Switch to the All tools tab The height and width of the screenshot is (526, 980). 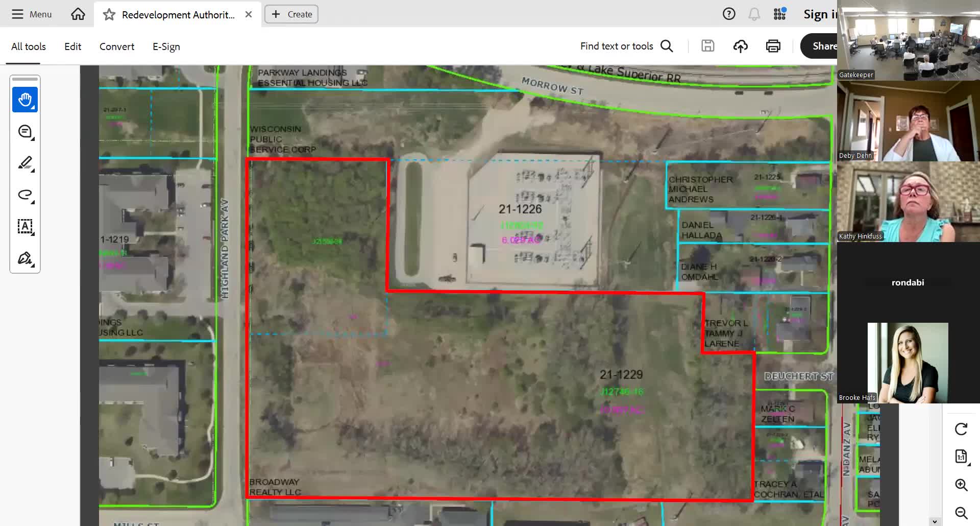pyautogui.click(x=29, y=46)
